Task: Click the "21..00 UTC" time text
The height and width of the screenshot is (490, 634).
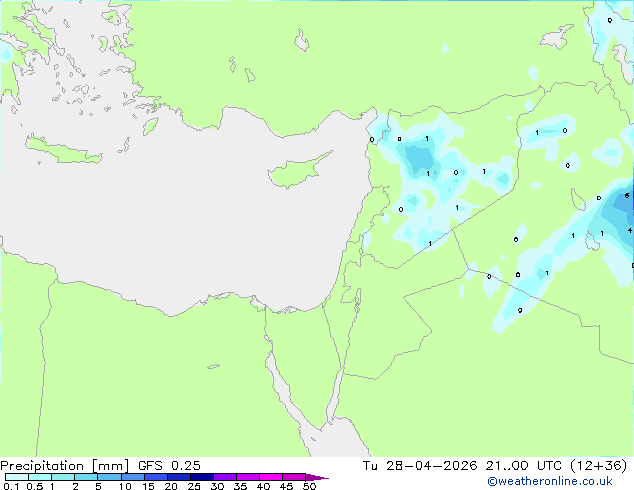Action: click(524, 466)
